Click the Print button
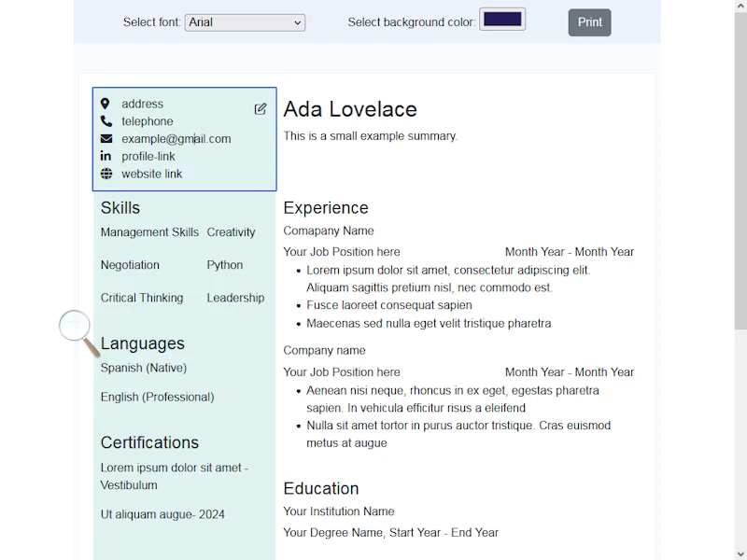747x560 pixels. tap(589, 21)
